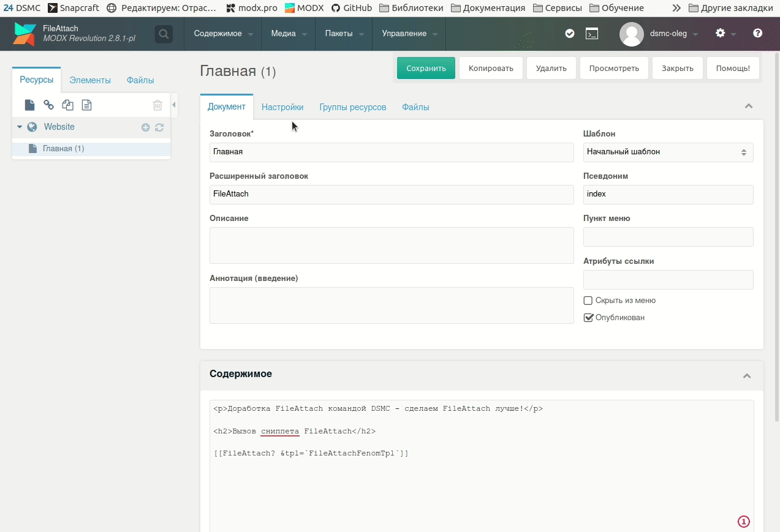Switch to the Элементы tab in sidebar

[x=90, y=80]
